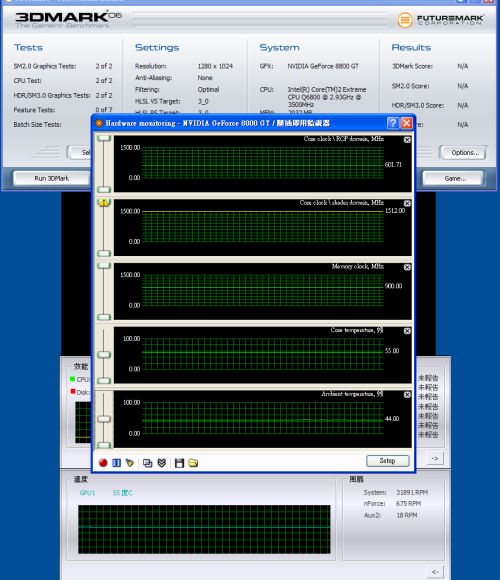
Task: Click lower slider thumb of Ambient temperature graph
Action: tap(104, 445)
